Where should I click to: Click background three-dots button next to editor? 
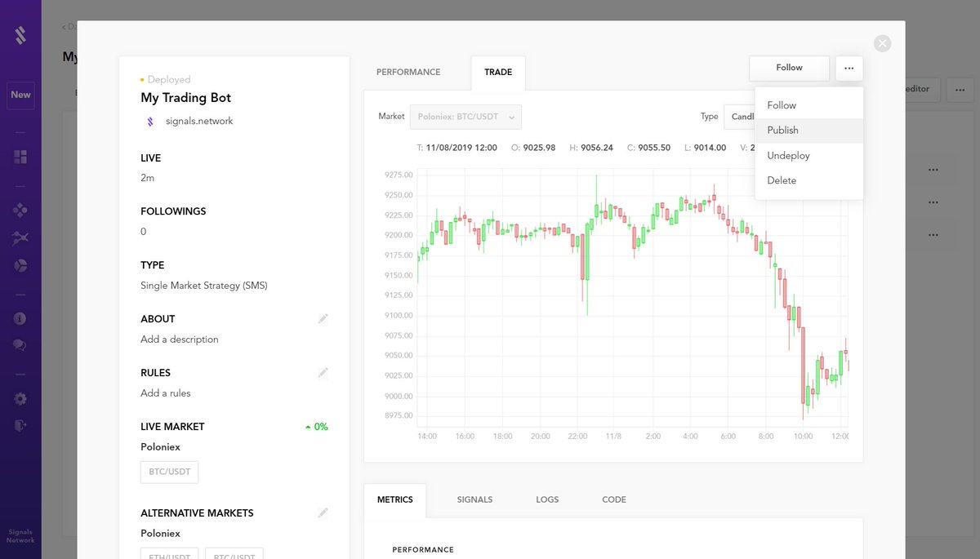pos(960,89)
